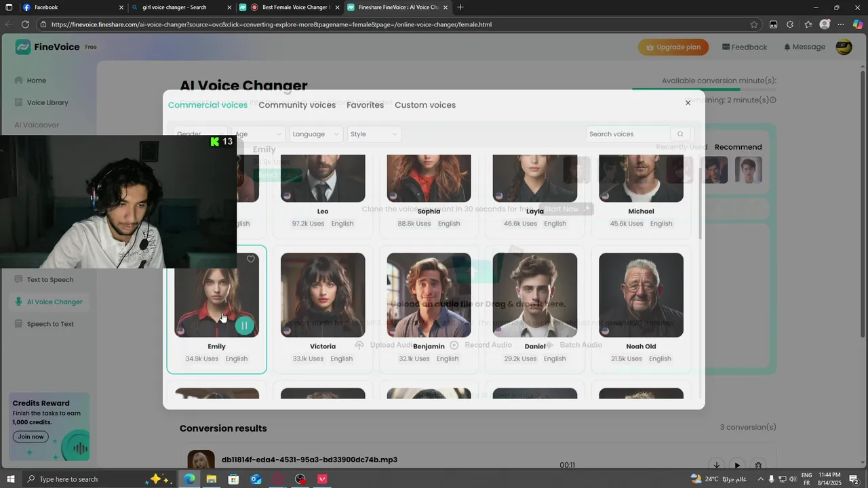The height and width of the screenshot is (488, 868).
Task: Open File Explorer from taskbar
Action: pos(211,479)
